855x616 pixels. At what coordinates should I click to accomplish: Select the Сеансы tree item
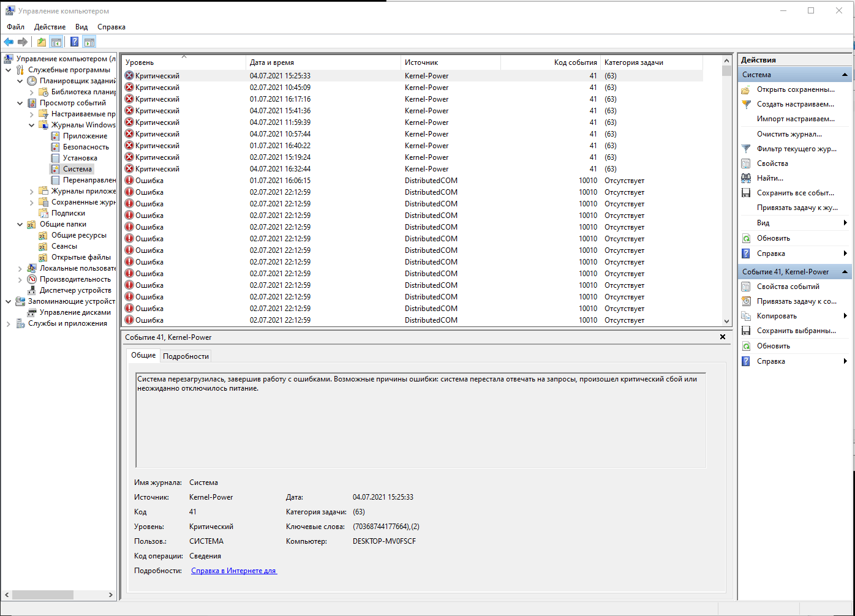pyautogui.click(x=64, y=246)
